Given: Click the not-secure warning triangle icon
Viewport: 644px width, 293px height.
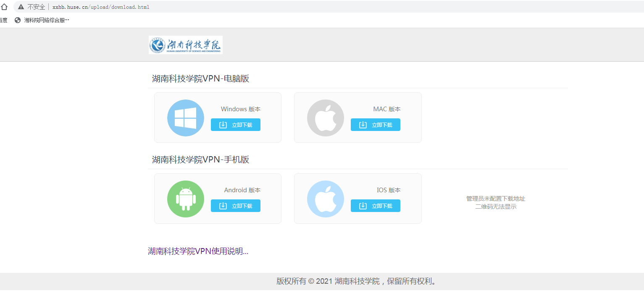Looking at the screenshot, I should (21, 7).
